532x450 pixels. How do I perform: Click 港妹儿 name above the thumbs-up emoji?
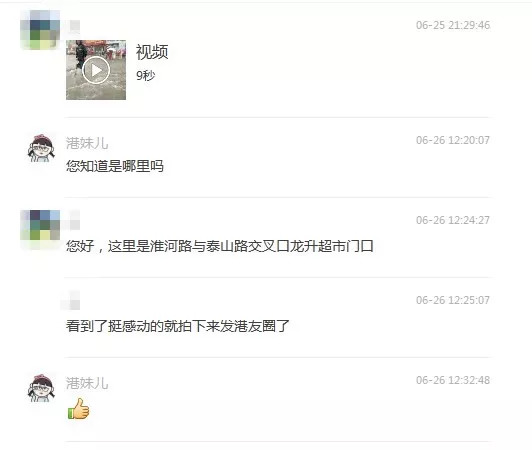click(x=87, y=383)
